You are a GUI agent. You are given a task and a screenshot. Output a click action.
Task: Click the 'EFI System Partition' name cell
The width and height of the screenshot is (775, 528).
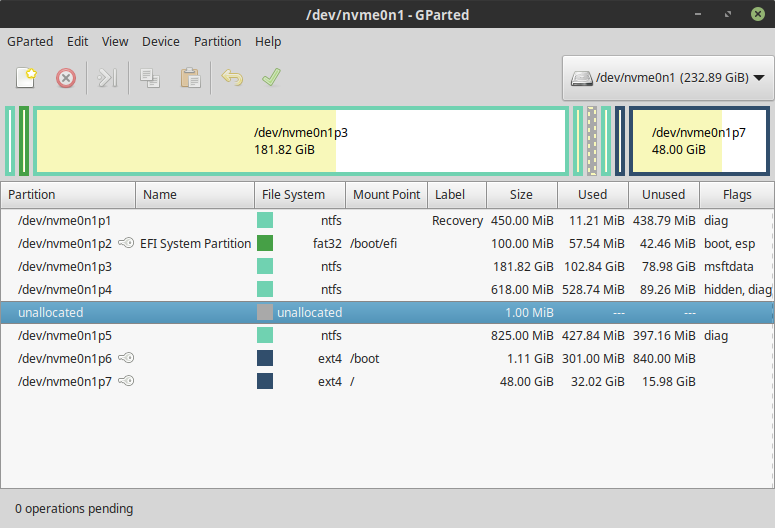[196, 244]
